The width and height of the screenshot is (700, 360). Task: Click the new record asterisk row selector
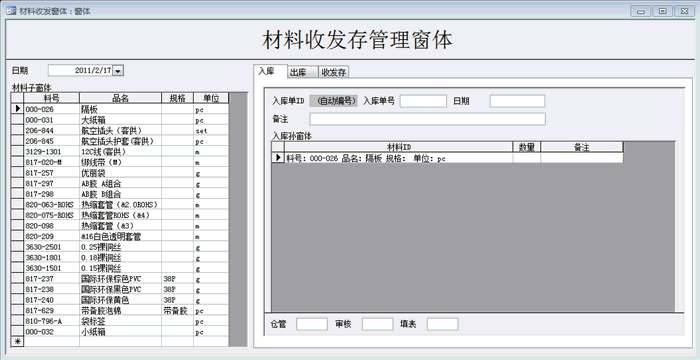[17, 342]
